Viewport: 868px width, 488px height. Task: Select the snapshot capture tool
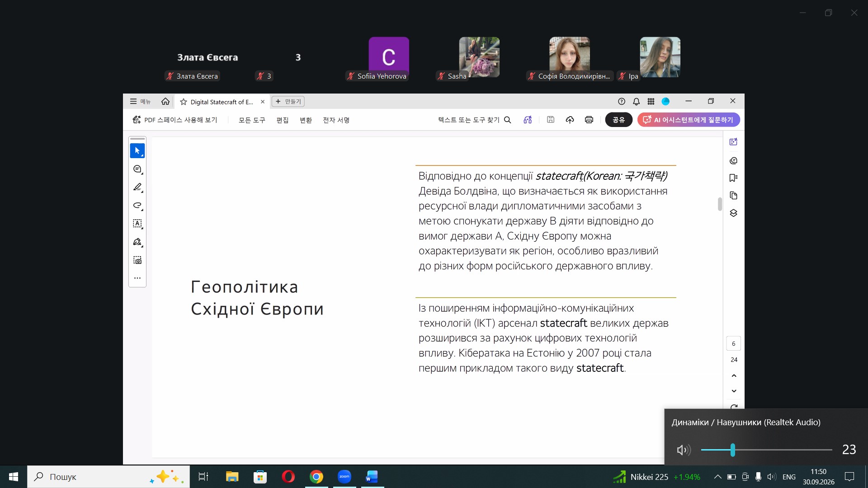[137, 260]
